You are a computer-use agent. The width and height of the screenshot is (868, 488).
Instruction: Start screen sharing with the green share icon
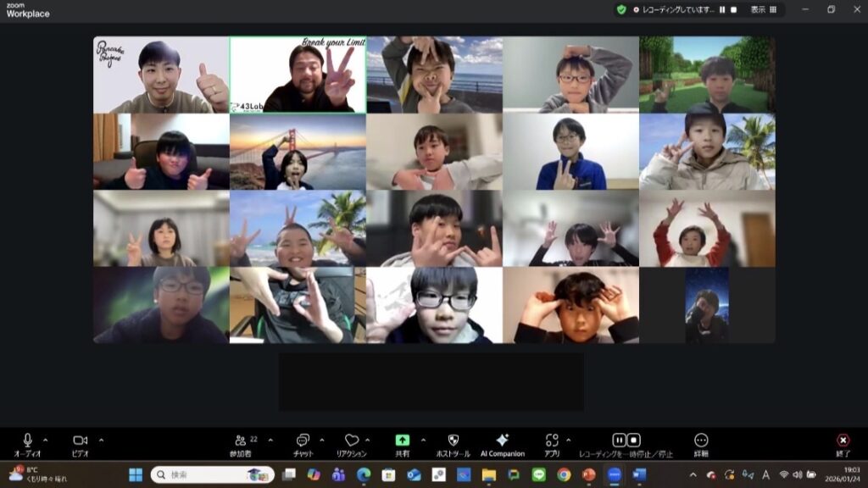402,440
